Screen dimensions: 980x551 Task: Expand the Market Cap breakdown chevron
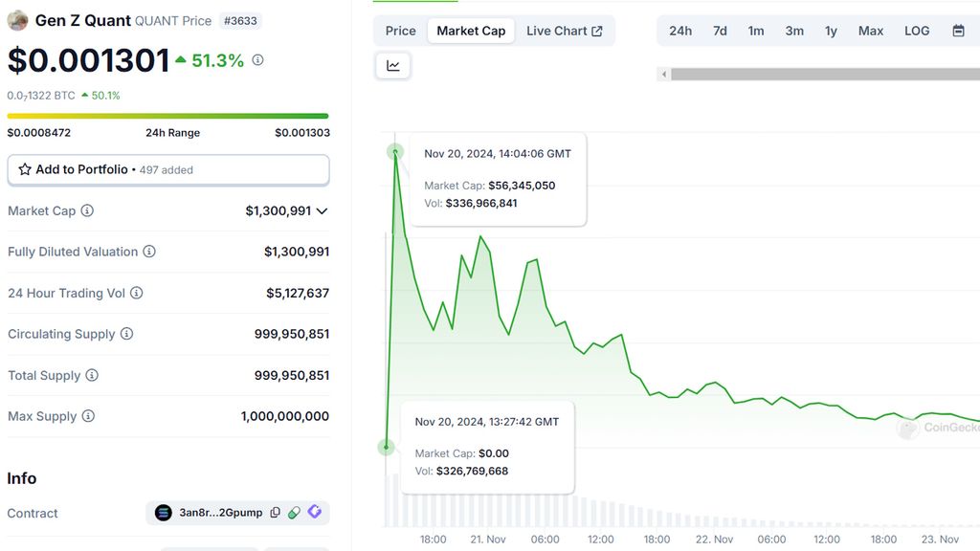tap(323, 210)
